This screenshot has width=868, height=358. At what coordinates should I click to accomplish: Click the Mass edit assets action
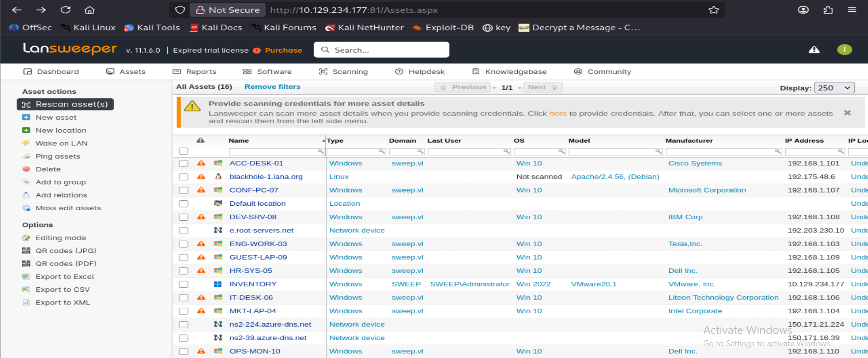click(x=62, y=208)
